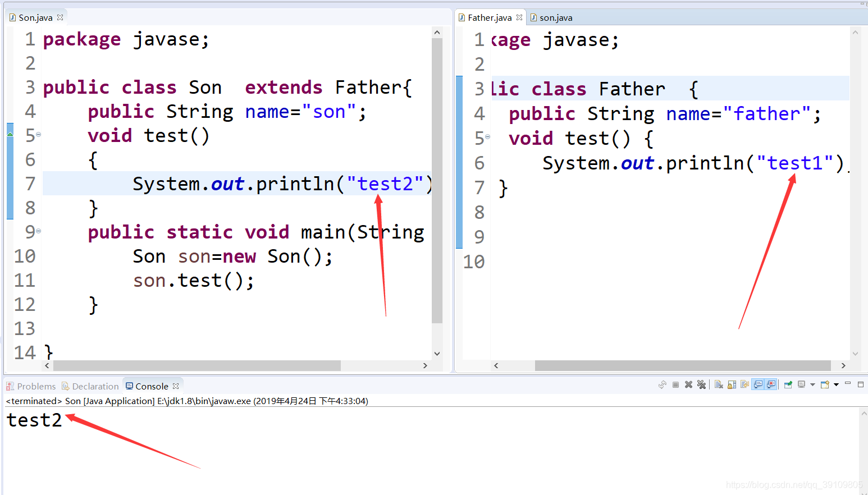Click the Terminate stop button in Console

(675, 384)
